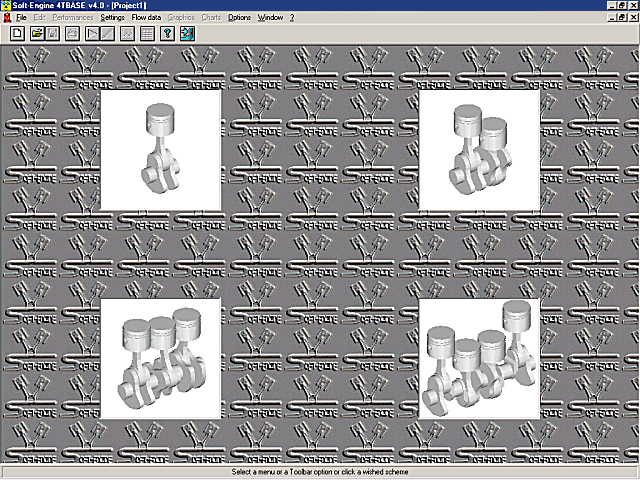The width and height of the screenshot is (640, 480).
Task: Open the Window menu
Action: click(x=270, y=18)
